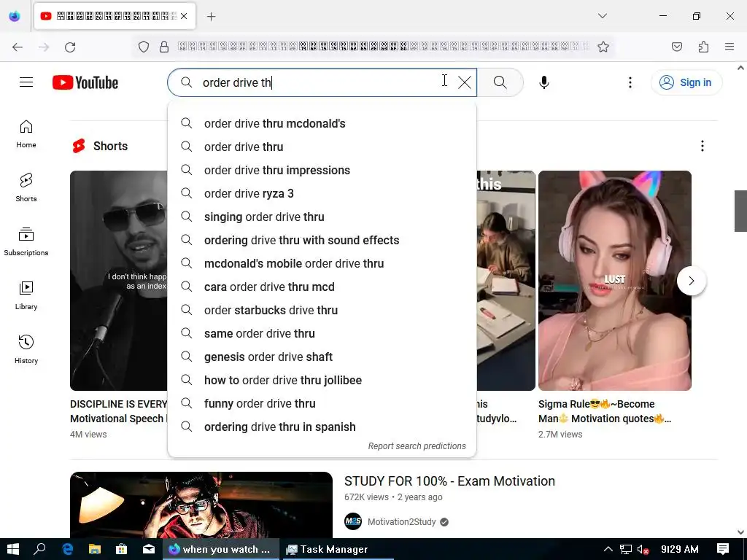
Task: Select suggestion 'order drive thru'
Action: (x=322, y=147)
